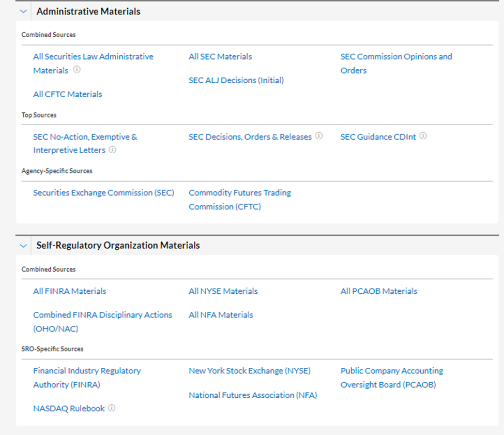Click the Agency-Specific Sources label
Viewport: 504px width, 435px height.
[x=57, y=171]
